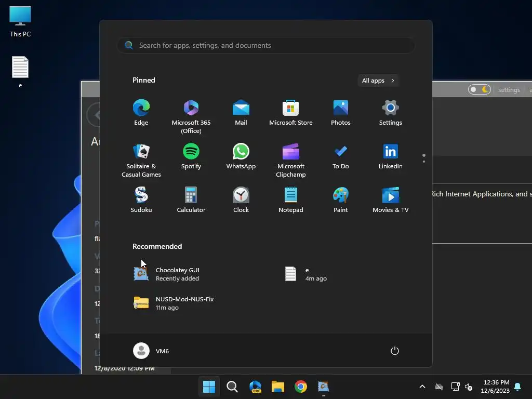Screen dimensions: 532x399
Task: Click the power button in Start menu
Action: [x=395, y=351]
